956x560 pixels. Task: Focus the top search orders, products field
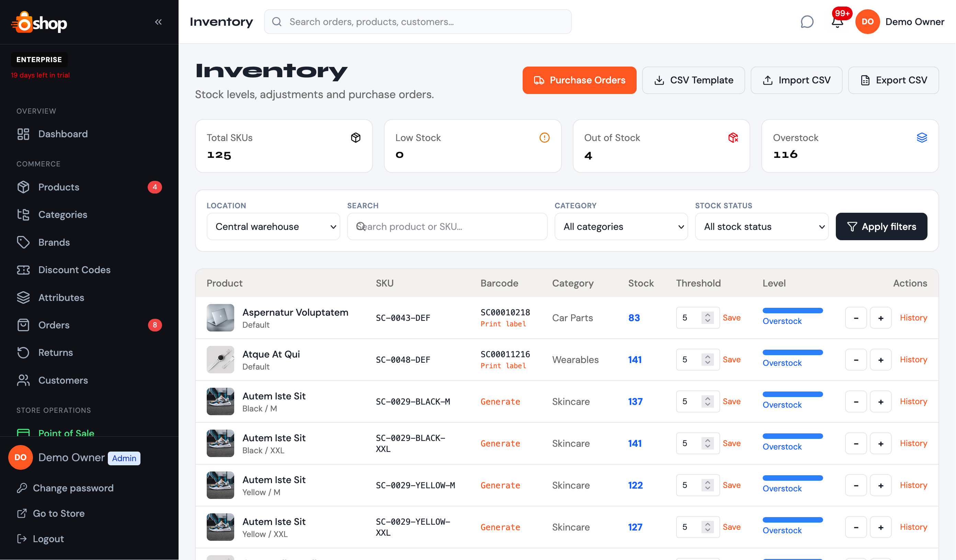[x=418, y=22]
